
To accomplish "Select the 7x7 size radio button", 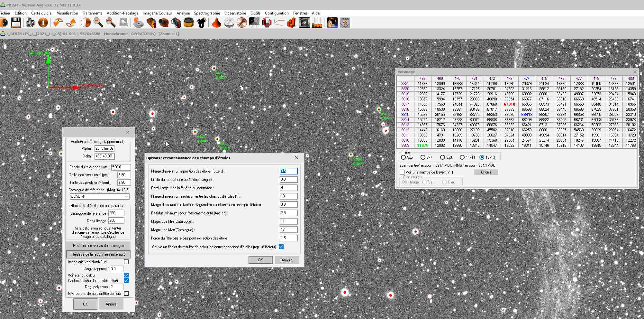I will (423, 157).
